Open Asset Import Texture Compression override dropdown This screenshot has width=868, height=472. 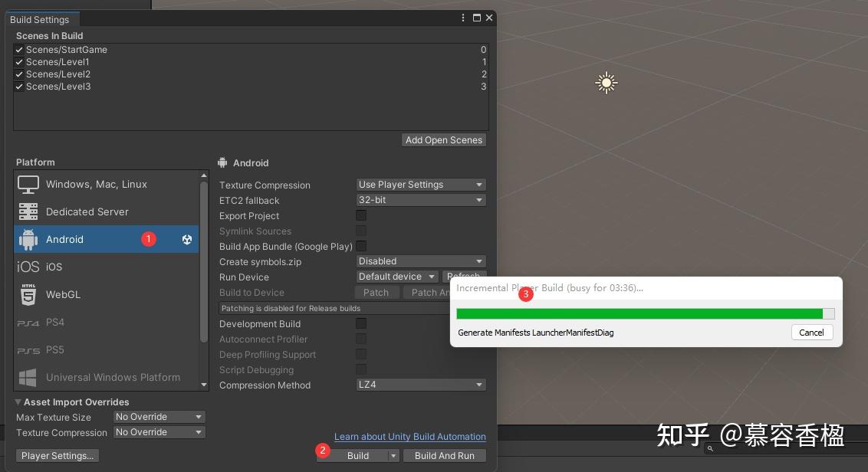pyautogui.click(x=159, y=432)
